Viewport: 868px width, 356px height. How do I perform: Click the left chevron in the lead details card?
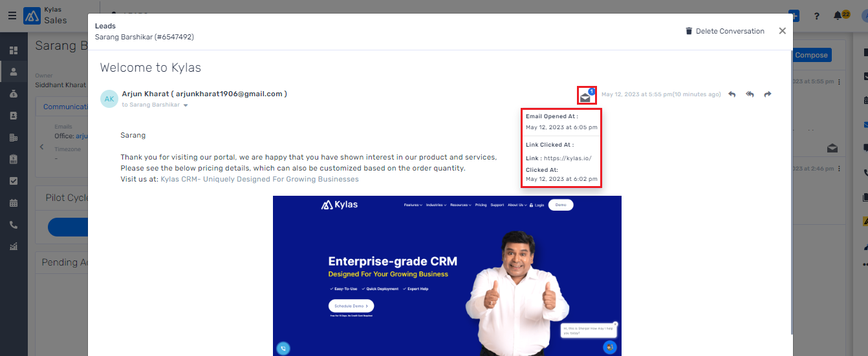(42, 147)
